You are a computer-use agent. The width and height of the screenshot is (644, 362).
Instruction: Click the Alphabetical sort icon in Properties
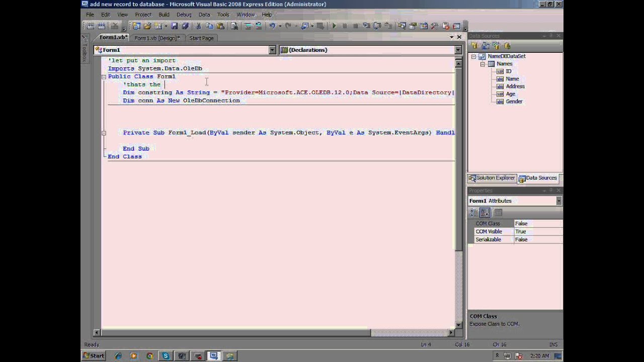click(x=485, y=213)
